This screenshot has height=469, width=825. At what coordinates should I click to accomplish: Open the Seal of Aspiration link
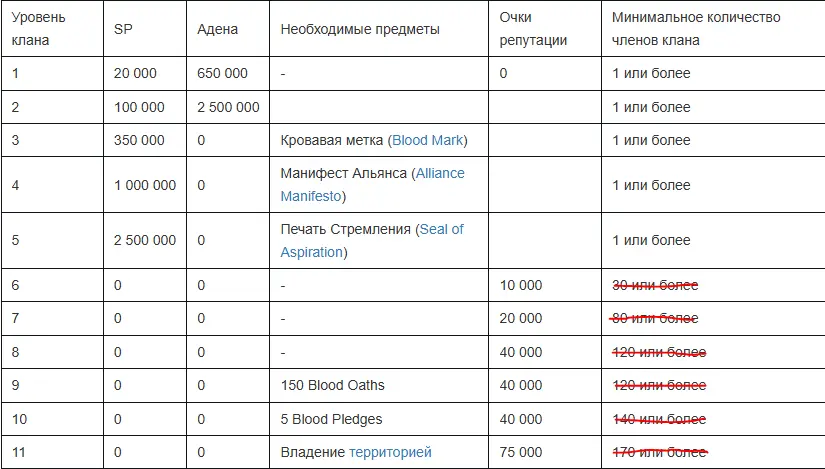point(440,229)
